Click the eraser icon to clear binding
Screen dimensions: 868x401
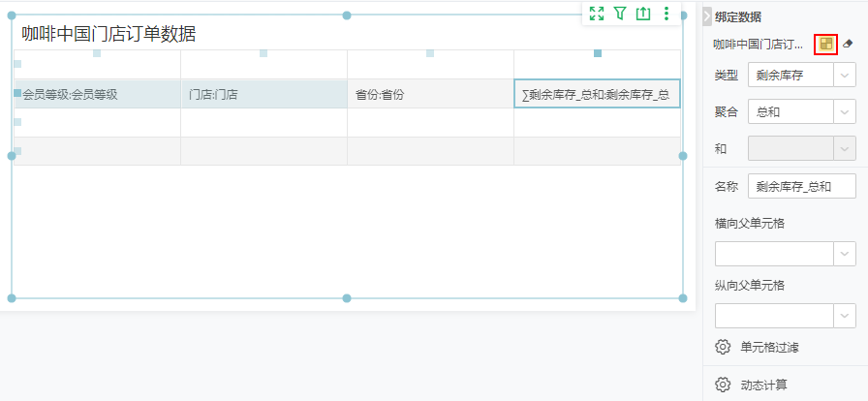tap(849, 45)
